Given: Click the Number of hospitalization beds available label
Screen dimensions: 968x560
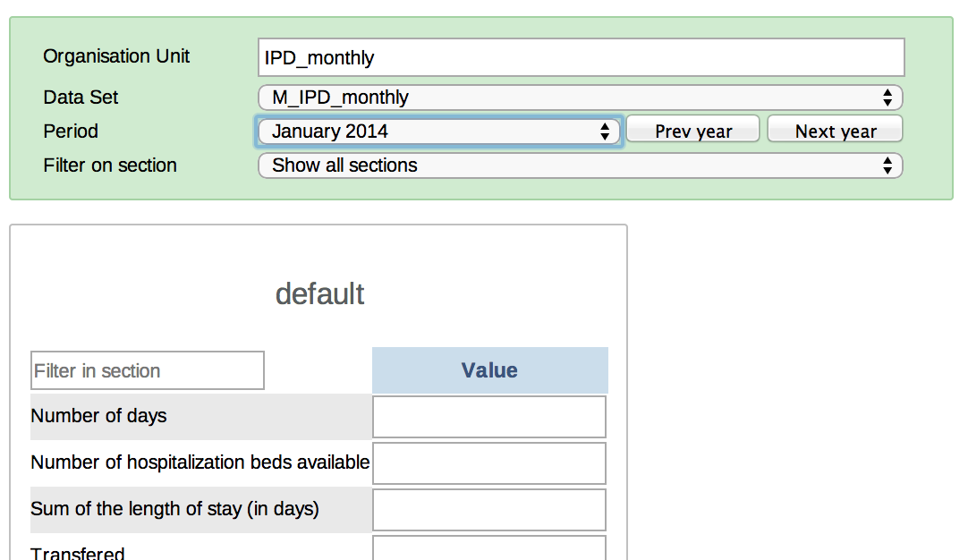Looking at the screenshot, I should tap(200, 462).
